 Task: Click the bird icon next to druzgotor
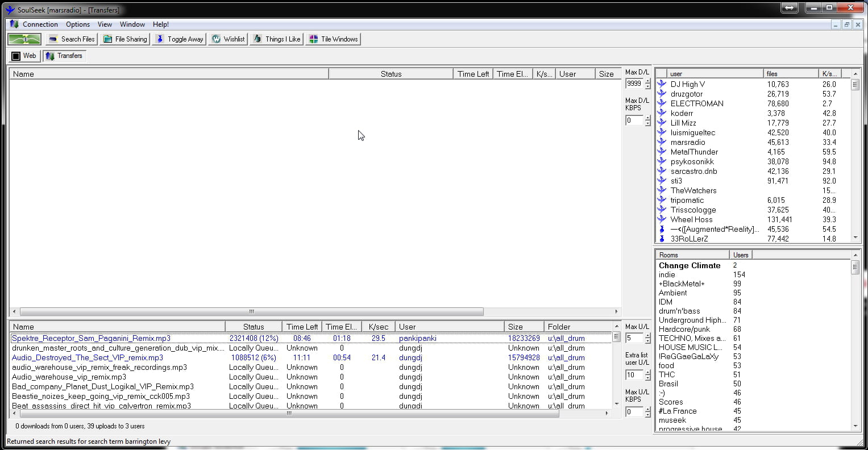[662, 94]
